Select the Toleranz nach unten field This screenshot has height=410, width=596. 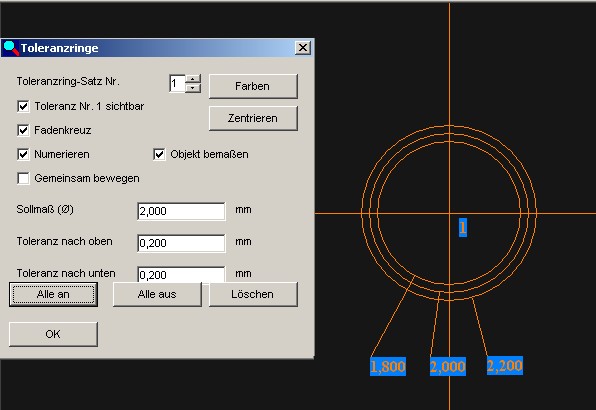181,274
